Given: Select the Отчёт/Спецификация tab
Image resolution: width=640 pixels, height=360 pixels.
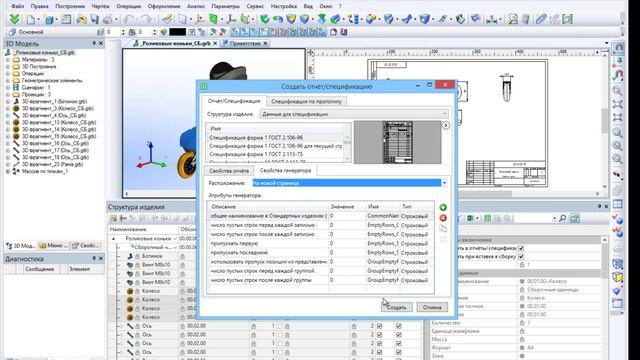Looking at the screenshot, I should [x=234, y=101].
